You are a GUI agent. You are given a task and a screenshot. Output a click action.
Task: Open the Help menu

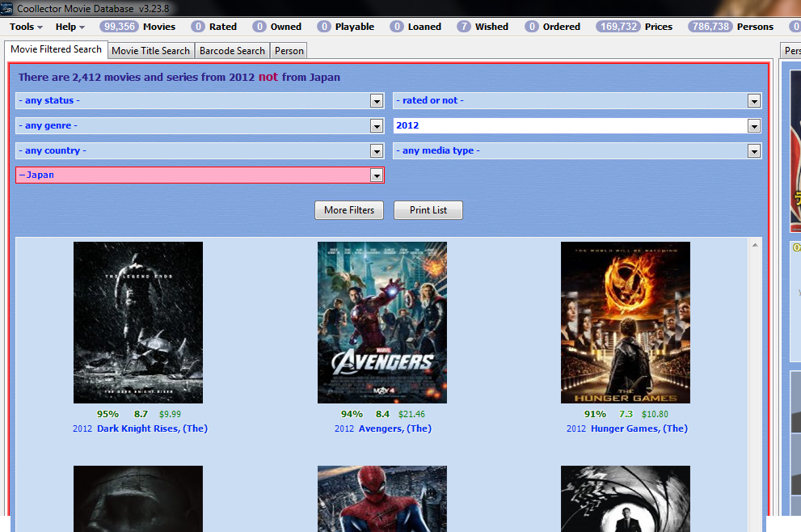(x=70, y=27)
